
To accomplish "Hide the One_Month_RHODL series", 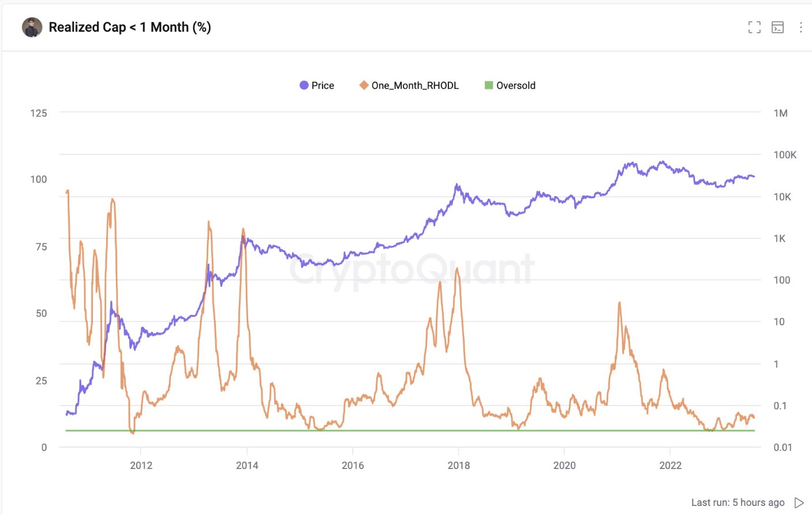I will [x=410, y=85].
